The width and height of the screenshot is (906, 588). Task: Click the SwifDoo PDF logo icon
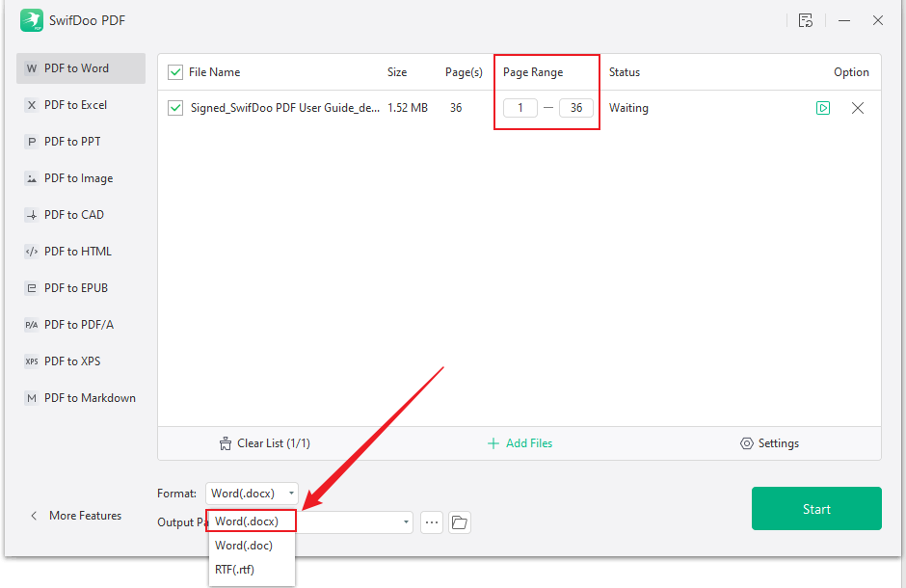pos(32,20)
